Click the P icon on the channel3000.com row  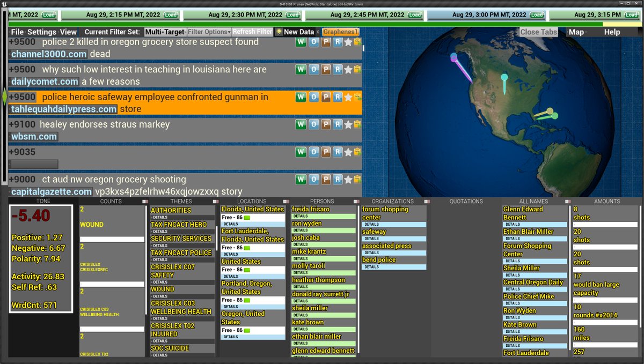pyautogui.click(x=326, y=42)
